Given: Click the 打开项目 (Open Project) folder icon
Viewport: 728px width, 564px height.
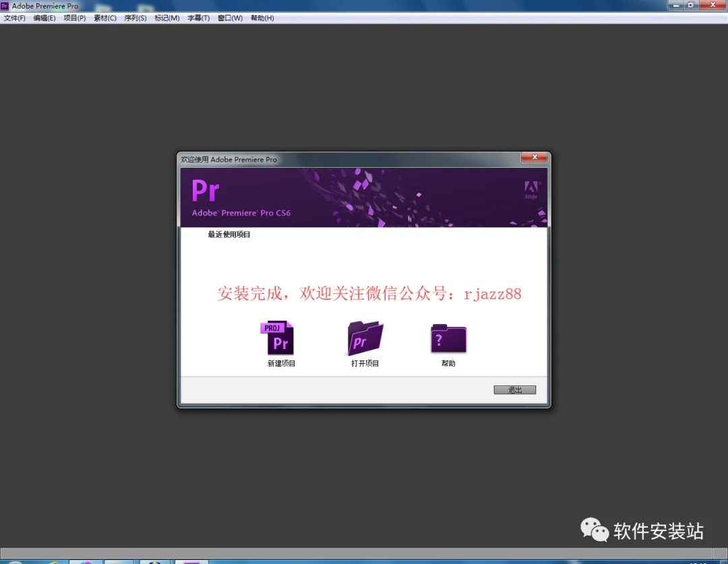Looking at the screenshot, I should [365, 338].
